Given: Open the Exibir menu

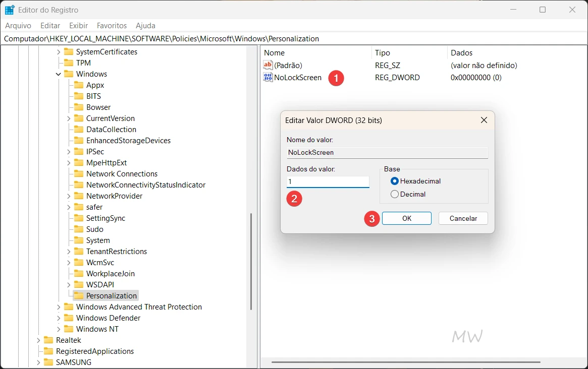Looking at the screenshot, I should coord(78,25).
